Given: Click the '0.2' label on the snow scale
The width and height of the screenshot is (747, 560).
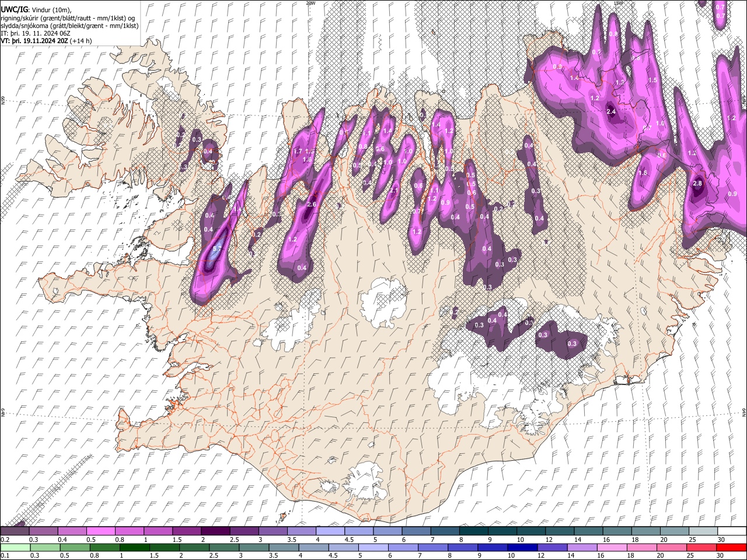Looking at the screenshot, I should click(x=5, y=540).
